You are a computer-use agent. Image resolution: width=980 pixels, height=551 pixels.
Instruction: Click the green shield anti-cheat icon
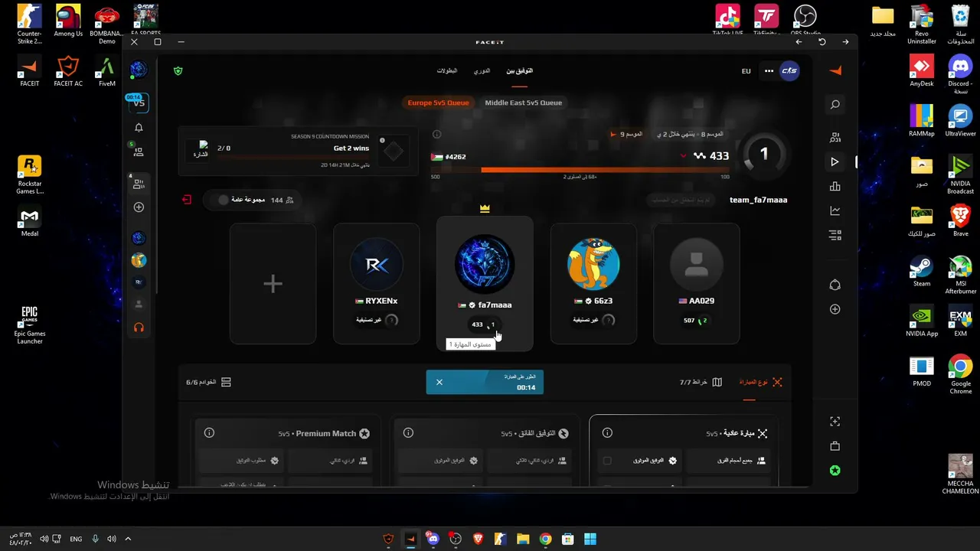tap(178, 71)
